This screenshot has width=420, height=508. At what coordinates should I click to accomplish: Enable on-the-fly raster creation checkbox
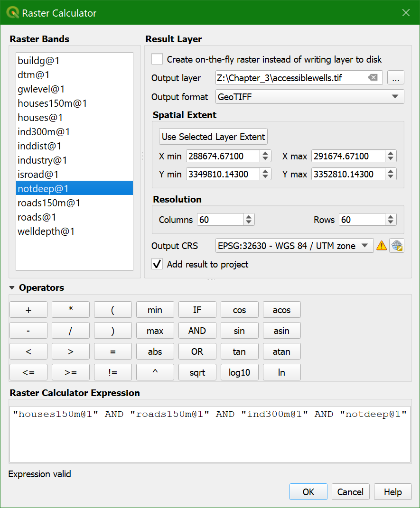(157, 59)
